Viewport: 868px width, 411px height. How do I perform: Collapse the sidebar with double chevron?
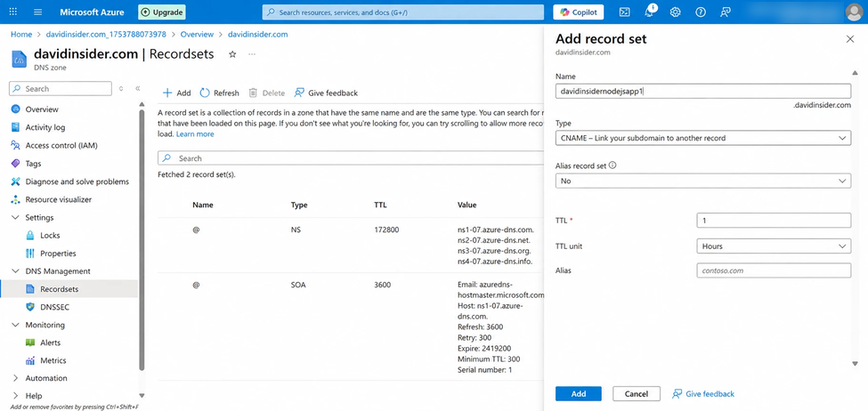(x=138, y=88)
